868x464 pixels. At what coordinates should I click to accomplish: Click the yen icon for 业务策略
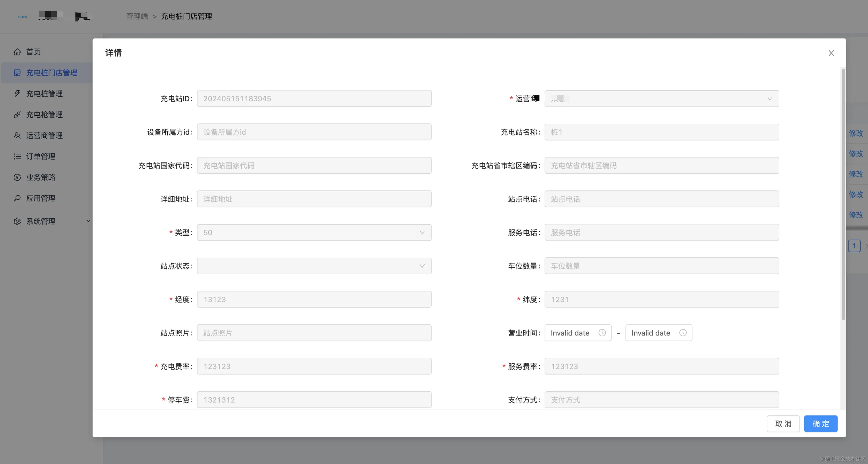pyautogui.click(x=17, y=177)
